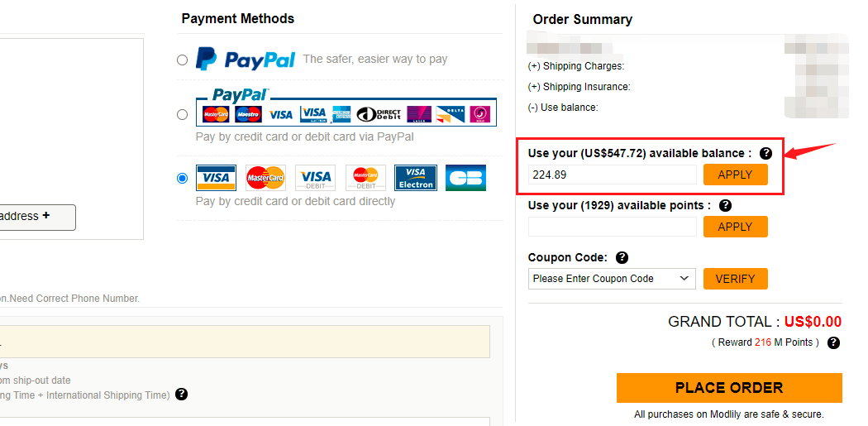
Task: Verify the coupon code
Action: 735,279
